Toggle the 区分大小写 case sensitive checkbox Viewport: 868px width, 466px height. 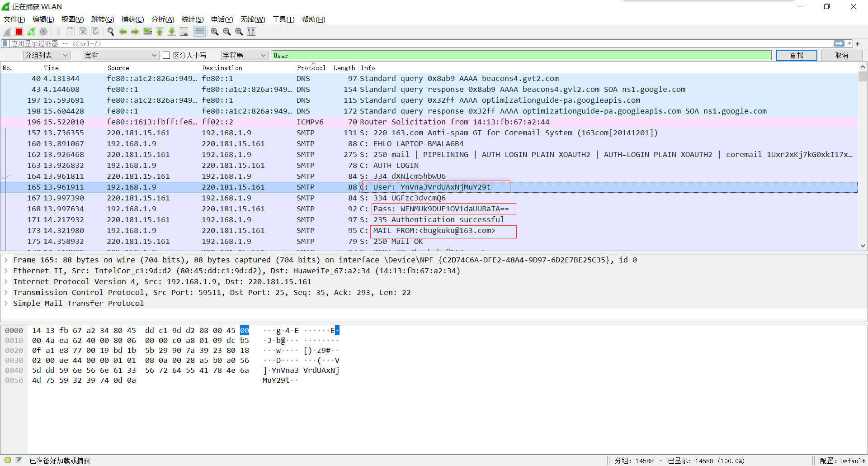(166, 55)
